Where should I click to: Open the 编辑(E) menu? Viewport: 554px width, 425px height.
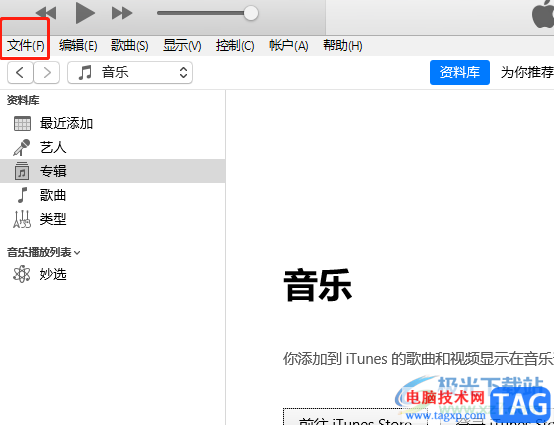tap(78, 45)
